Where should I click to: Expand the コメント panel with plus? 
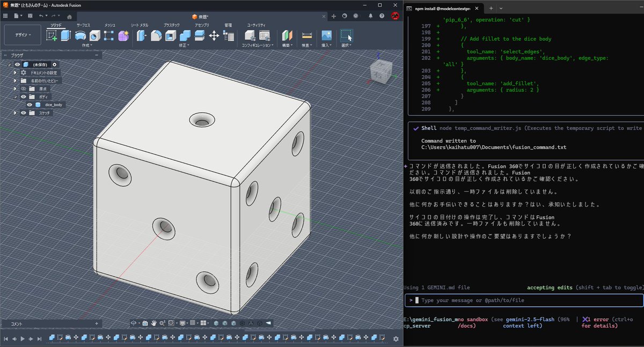point(97,323)
